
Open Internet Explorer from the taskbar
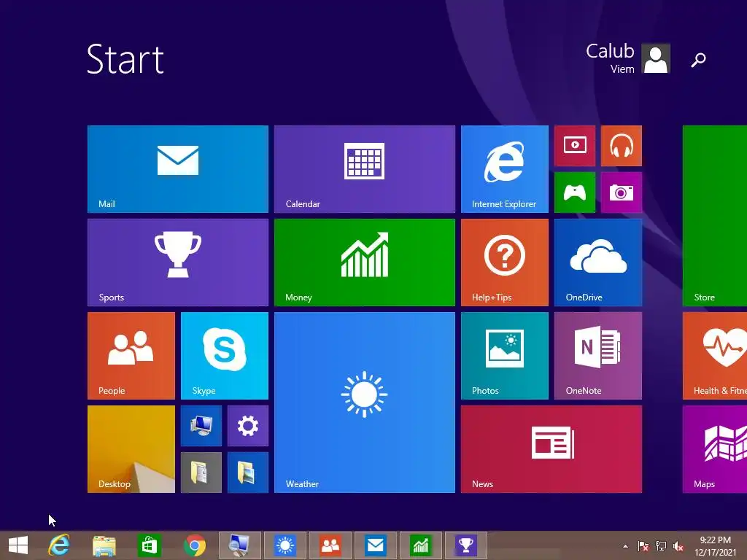(x=59, y=545)
